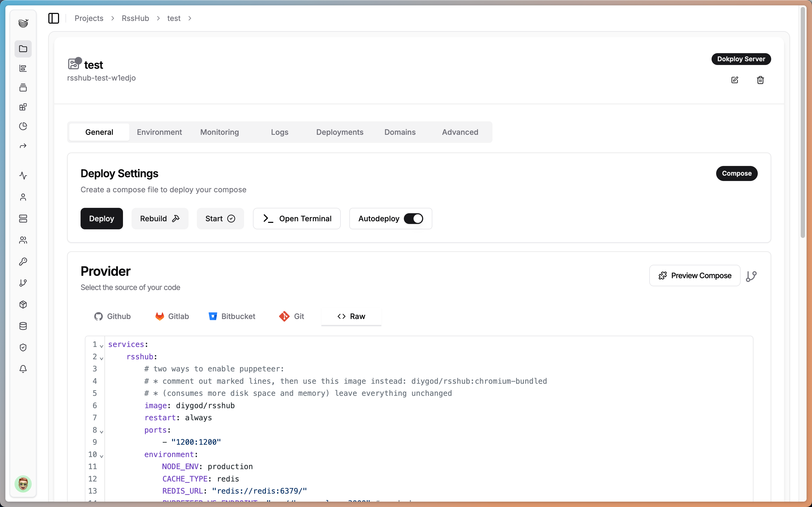Click the git branch icon beside Preview Compose
The image size is (812, 507).
[x=751, y=276]
